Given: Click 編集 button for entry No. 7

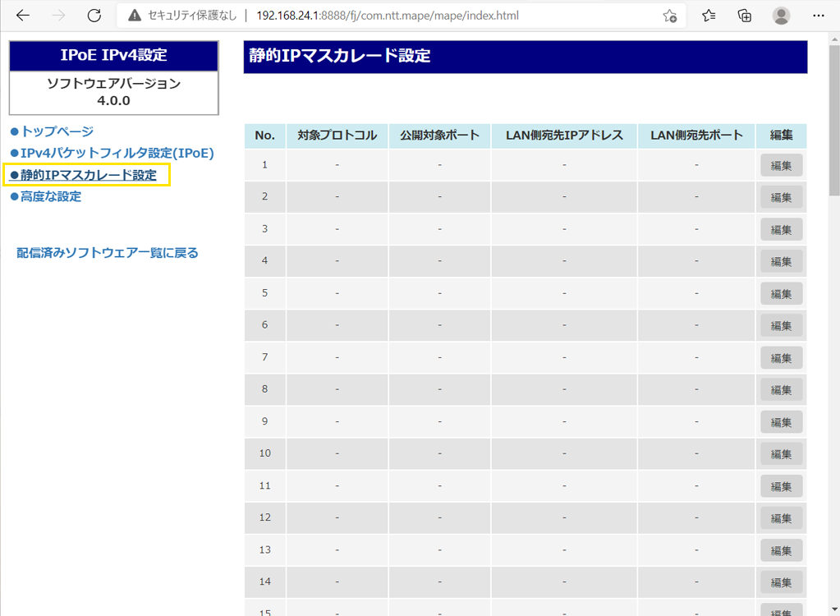Looking at the screenshot, I should coord(781,358).
